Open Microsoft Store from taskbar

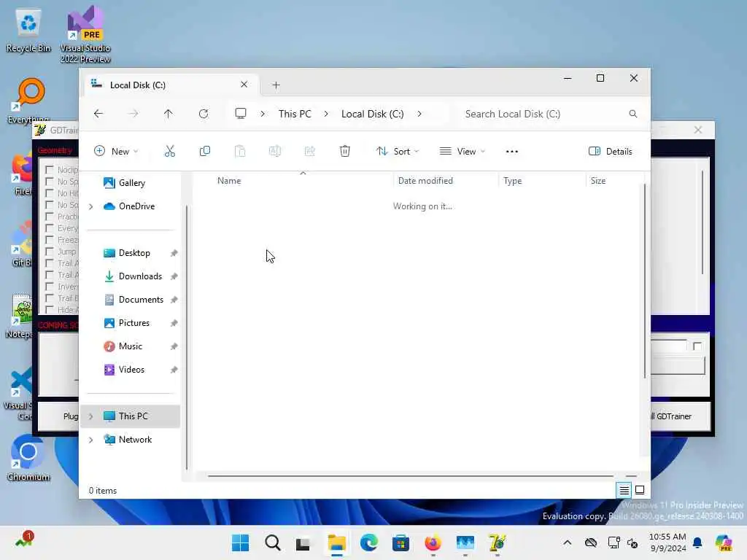(x=400, y=542)
